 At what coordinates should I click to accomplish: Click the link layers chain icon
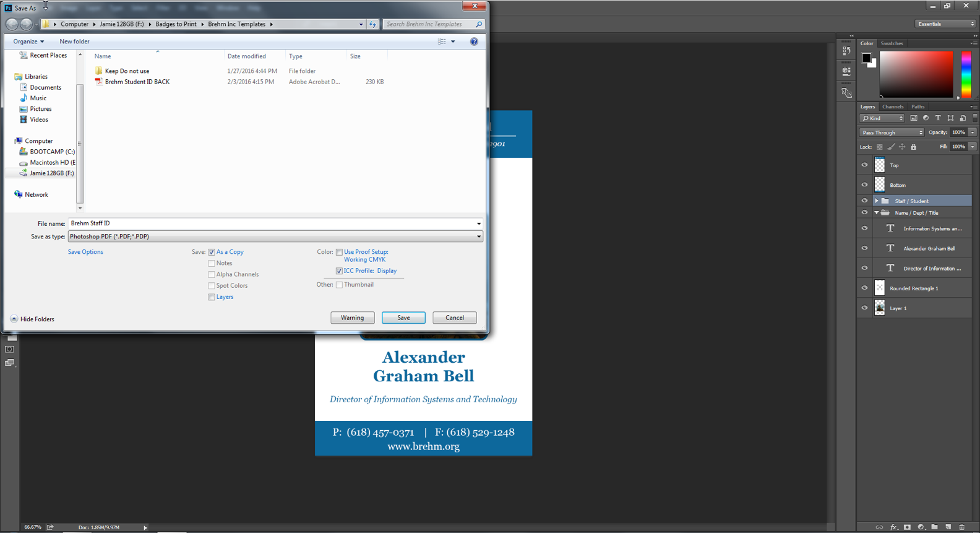click(879, 527)
